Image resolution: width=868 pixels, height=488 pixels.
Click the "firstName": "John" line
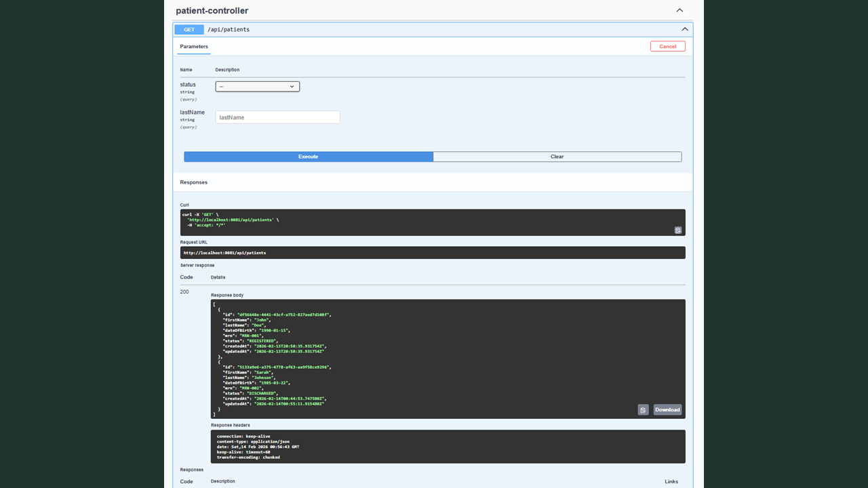click(x=247, y=320)
